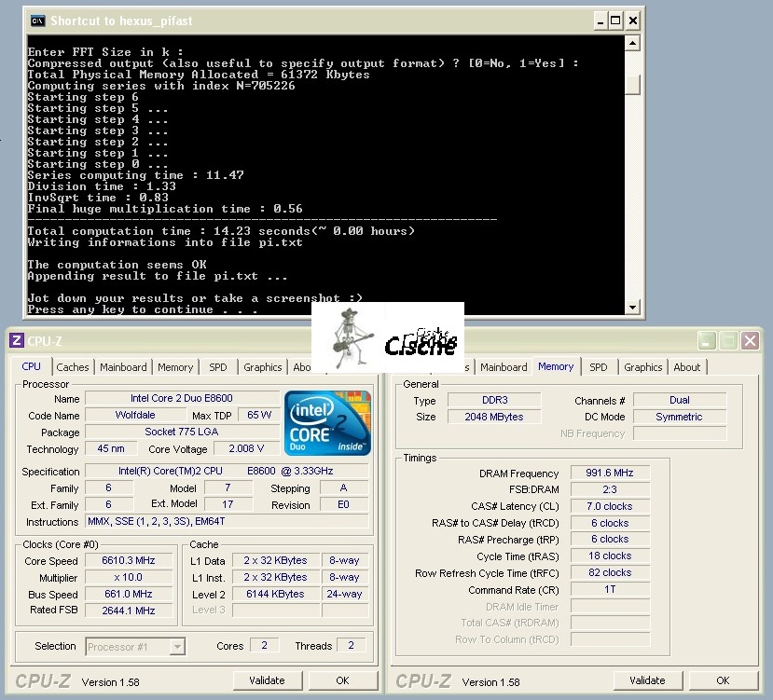Click the Max TDP value '65 W'
The width and height of the screenshot is (773, 700).
pos(259,415)
